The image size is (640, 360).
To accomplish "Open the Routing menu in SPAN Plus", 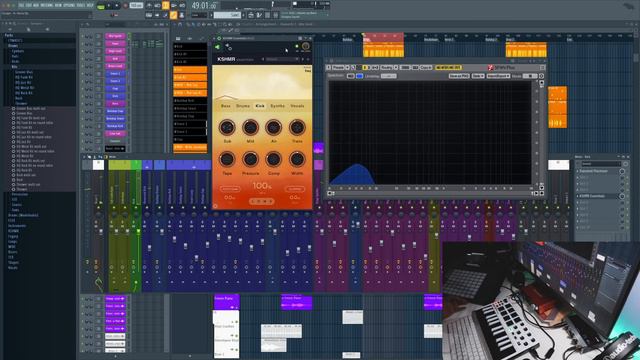I will tap(387, 67).
